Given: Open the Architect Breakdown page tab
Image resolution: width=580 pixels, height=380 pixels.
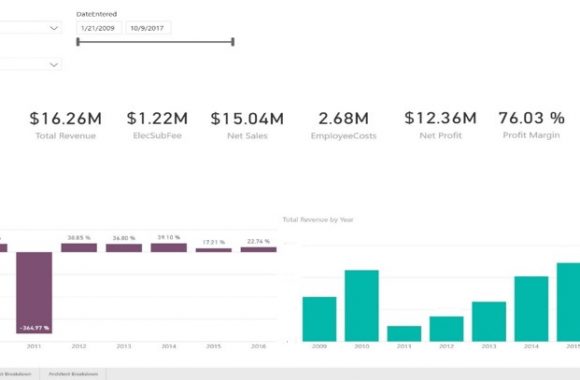Looking at the screenshot, I should tap(73, 374).
